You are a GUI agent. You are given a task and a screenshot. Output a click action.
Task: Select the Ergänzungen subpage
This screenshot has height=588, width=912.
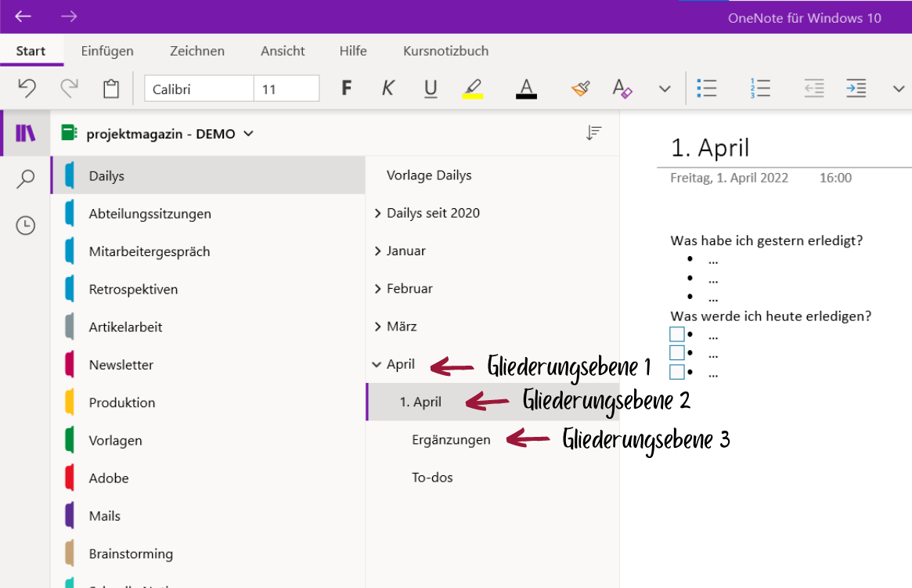point(451,440)
